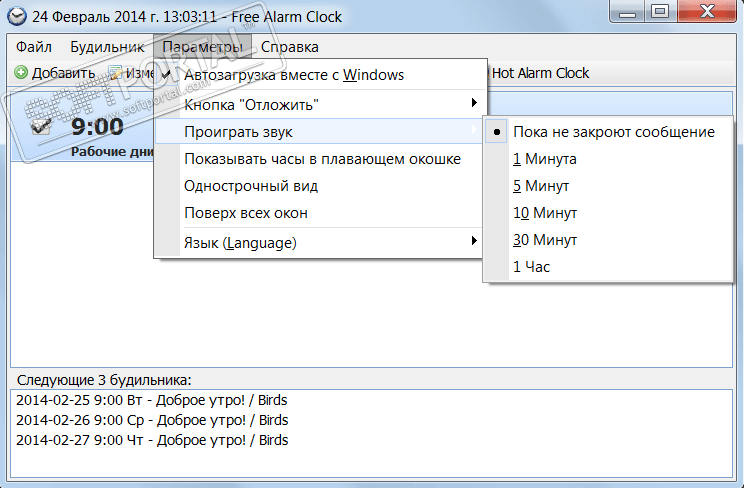Select upcoming alarm 2014-02-26 9:00 Ср
Image resolution: width=744 pixels, height=488 pixels.
(152, 420)
